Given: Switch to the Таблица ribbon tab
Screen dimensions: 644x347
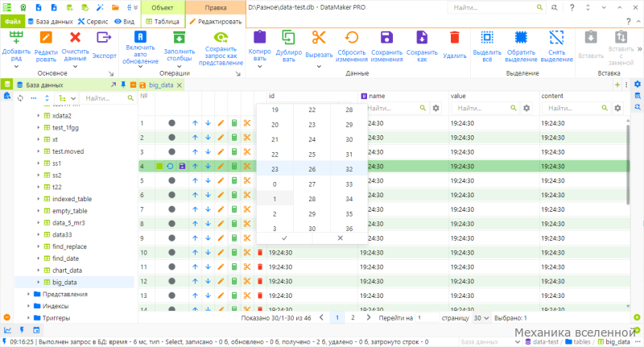Looking at the screenshot, I should pyautogui.click(x=163, y=22).
